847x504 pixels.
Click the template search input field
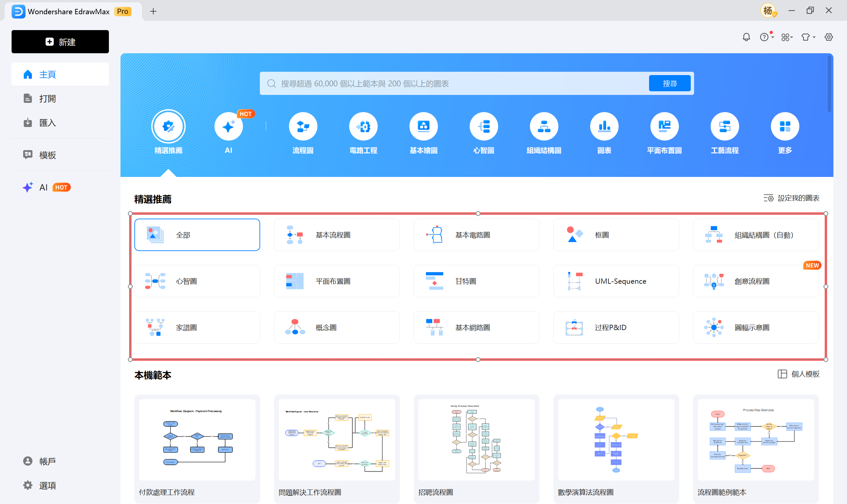point(455,84)
